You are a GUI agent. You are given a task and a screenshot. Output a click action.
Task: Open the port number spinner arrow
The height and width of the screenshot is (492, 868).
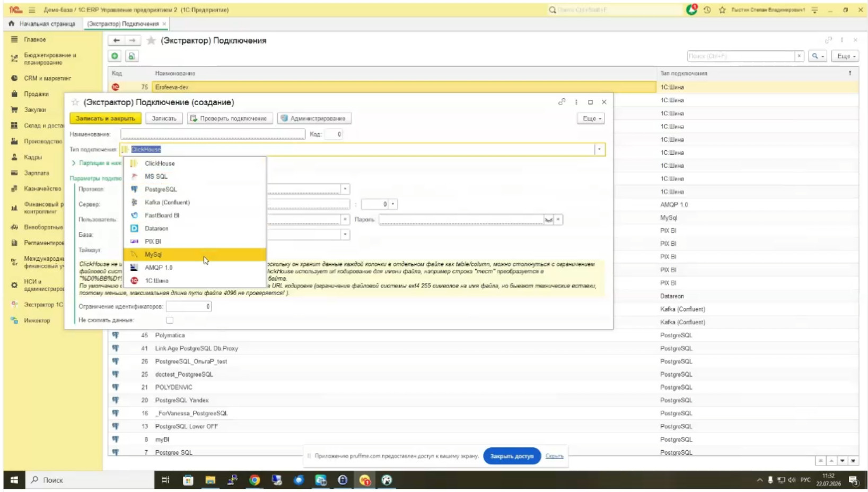[x=393, y=204]
